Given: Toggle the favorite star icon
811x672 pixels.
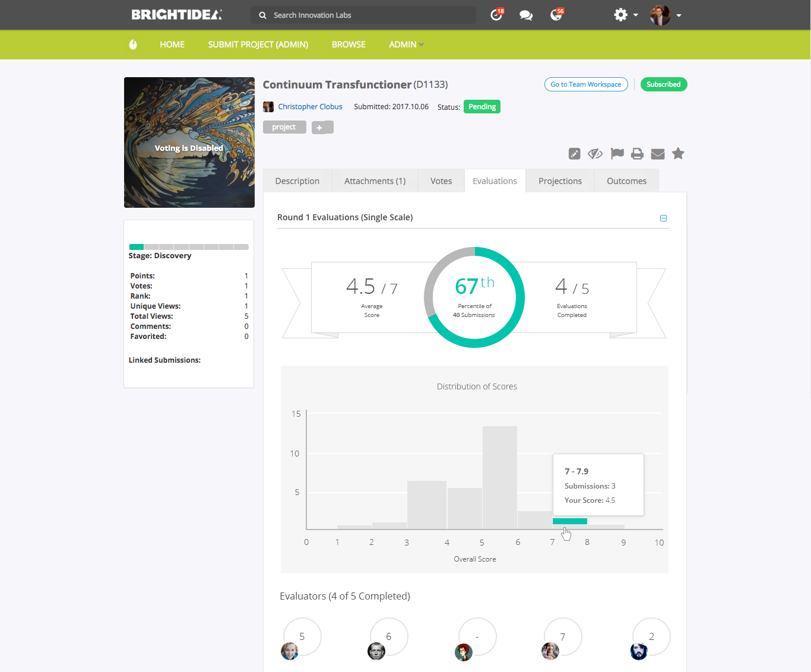Looking at the screenshot, I should click(678, 154).
